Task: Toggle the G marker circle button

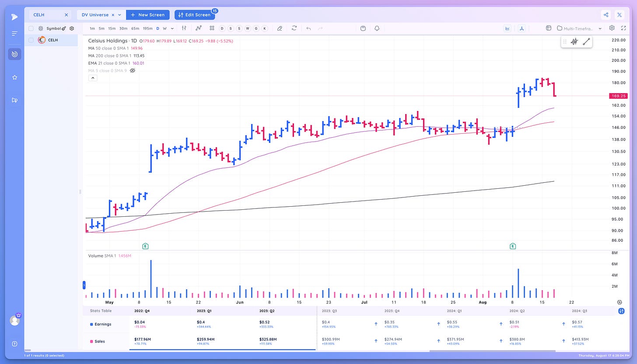Action: pyautogui.click(x=256, y=28)
